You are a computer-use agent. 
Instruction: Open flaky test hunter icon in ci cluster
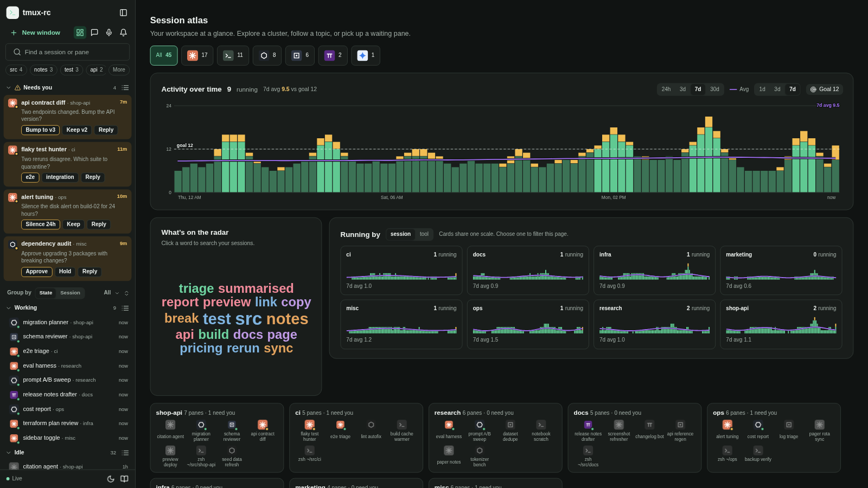coord(309,425)
